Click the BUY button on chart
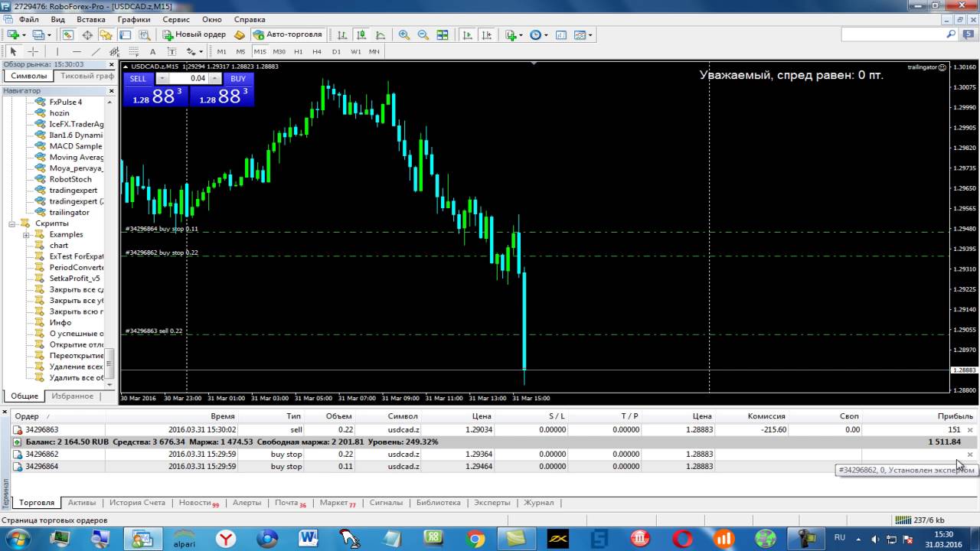Screen dimensions: 980x551 (238, 79)
